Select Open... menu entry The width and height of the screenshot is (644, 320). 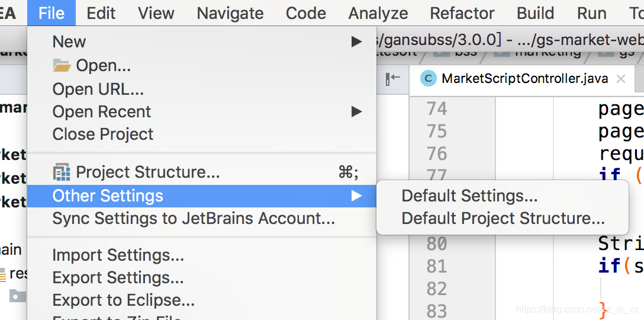pos(202,65)
